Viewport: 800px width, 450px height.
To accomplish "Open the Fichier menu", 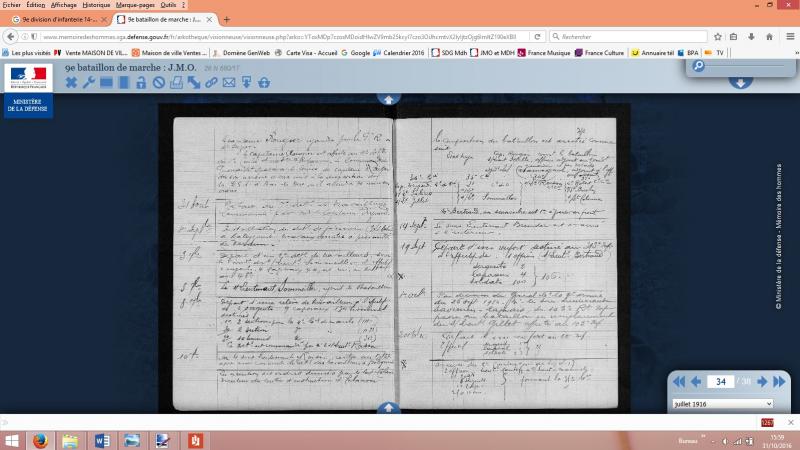I will coord(11,5).
